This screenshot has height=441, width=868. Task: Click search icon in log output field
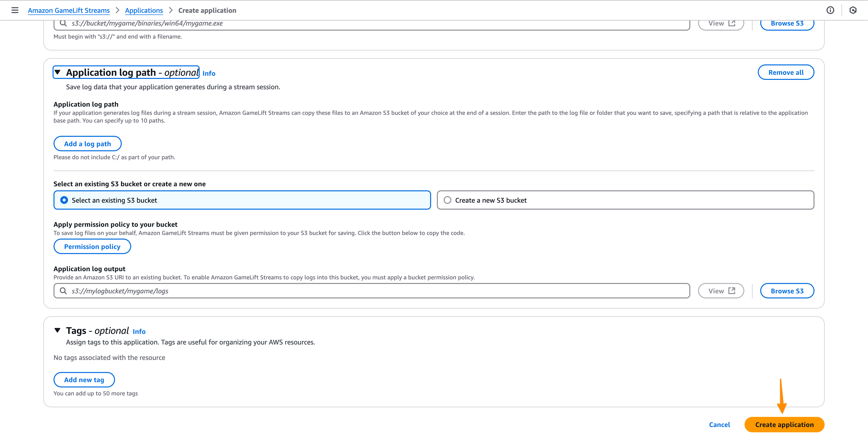(x=63, y=291)
